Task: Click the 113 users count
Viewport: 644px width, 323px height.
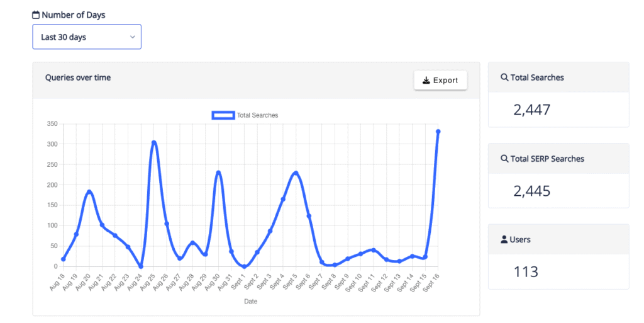Action: point(526,272)
